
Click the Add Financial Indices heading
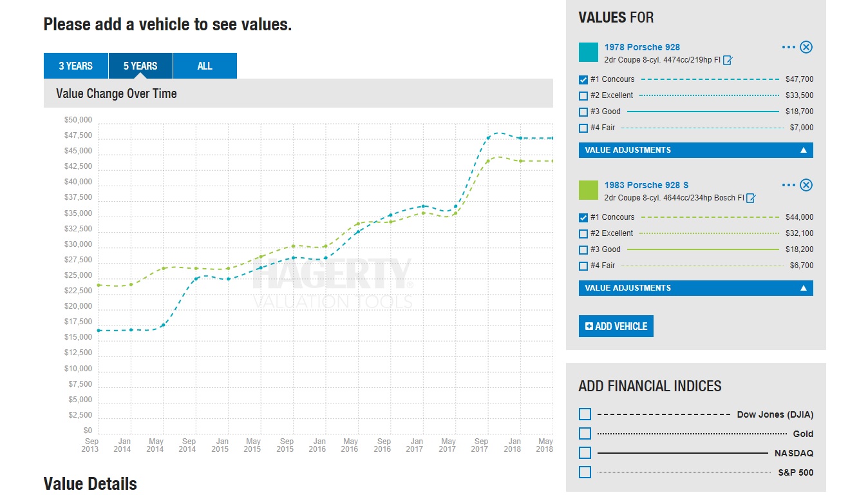650,386
